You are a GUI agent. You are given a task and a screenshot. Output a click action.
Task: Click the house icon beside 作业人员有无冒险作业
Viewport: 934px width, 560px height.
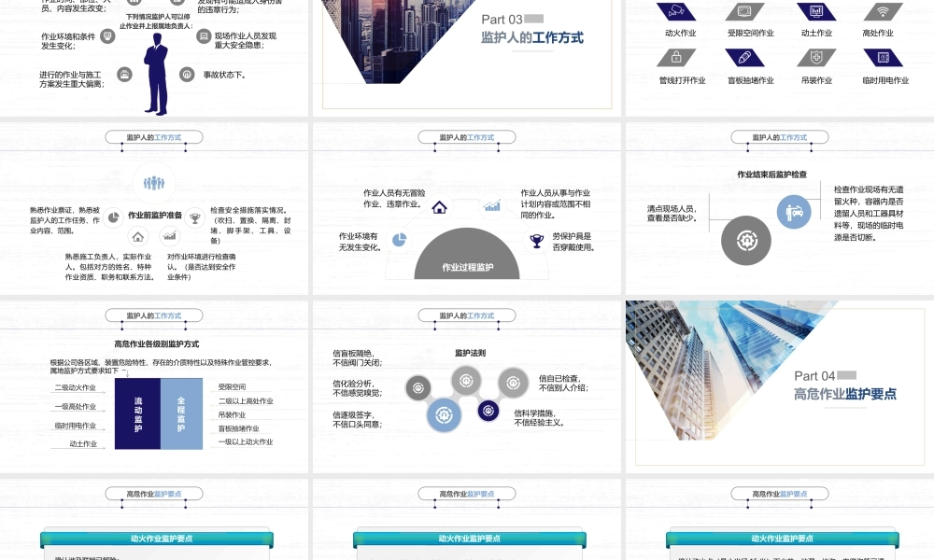(x=439, y=207)
